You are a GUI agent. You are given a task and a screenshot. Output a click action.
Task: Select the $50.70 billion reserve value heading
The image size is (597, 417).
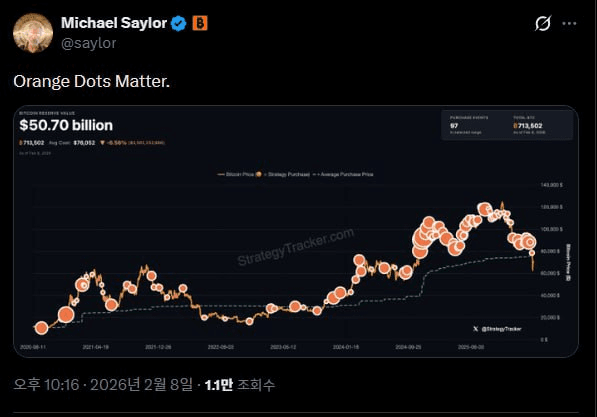(66, 125)
